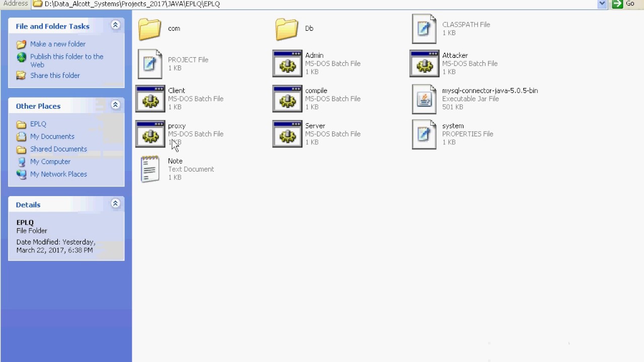Select the CLASSPATH File icon
Image resolution: width=644 pixels, height=362 pixels.
coord(424,29)
